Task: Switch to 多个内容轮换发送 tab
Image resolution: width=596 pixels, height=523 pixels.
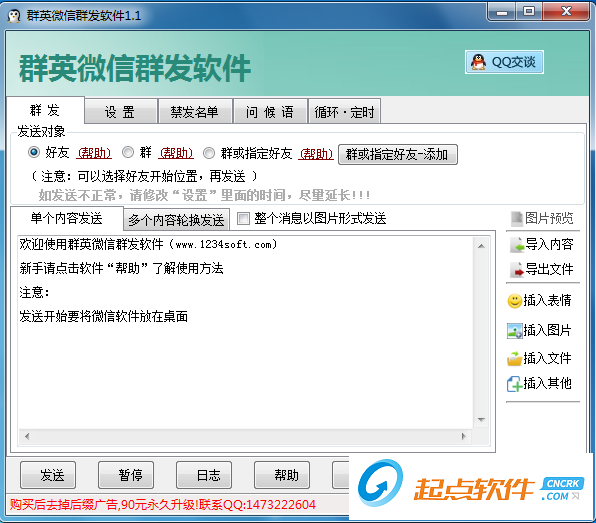Action: pos(176,220)
